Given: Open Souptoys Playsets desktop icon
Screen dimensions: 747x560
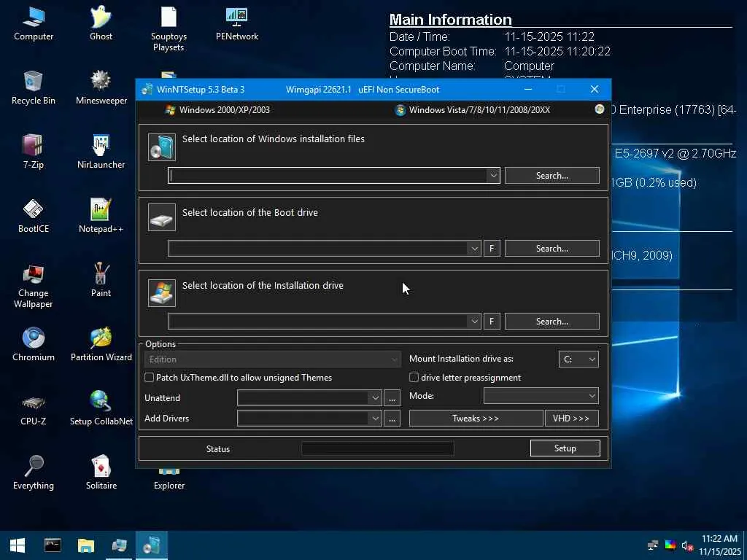Looking at the screenshot, I should click(169, 28).
